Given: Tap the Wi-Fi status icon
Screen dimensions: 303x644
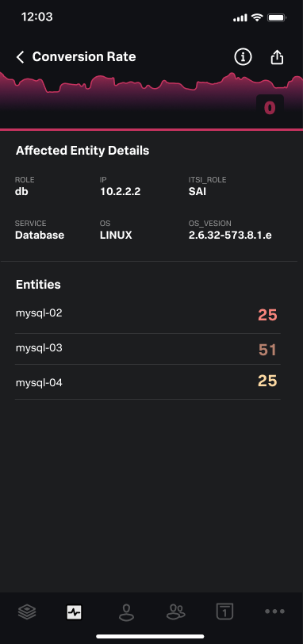Looking at the screenshot, I should pos(258,17).
